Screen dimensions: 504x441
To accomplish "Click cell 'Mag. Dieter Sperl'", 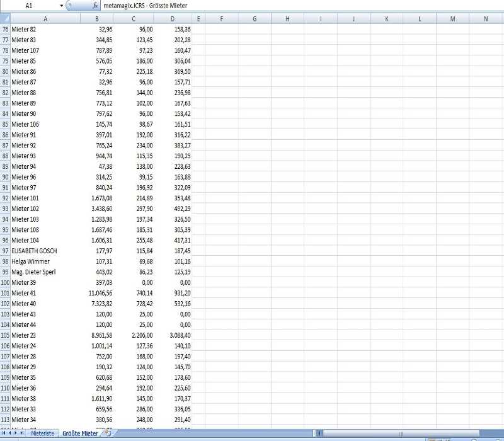I will 45,272.
